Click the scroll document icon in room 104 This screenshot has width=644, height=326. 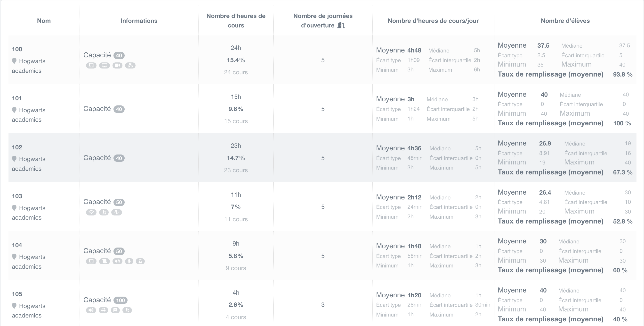[104, 261]
